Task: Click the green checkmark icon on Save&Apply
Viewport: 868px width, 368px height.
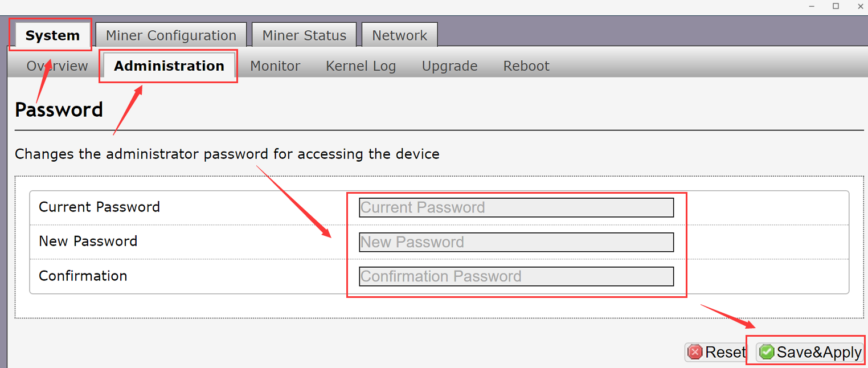Action: pos(766,352)
